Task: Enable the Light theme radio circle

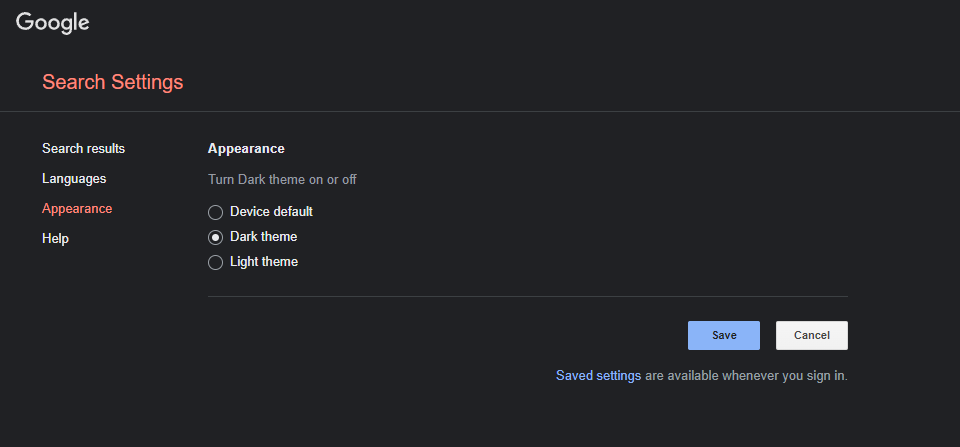Action: (x=215, y=262)
